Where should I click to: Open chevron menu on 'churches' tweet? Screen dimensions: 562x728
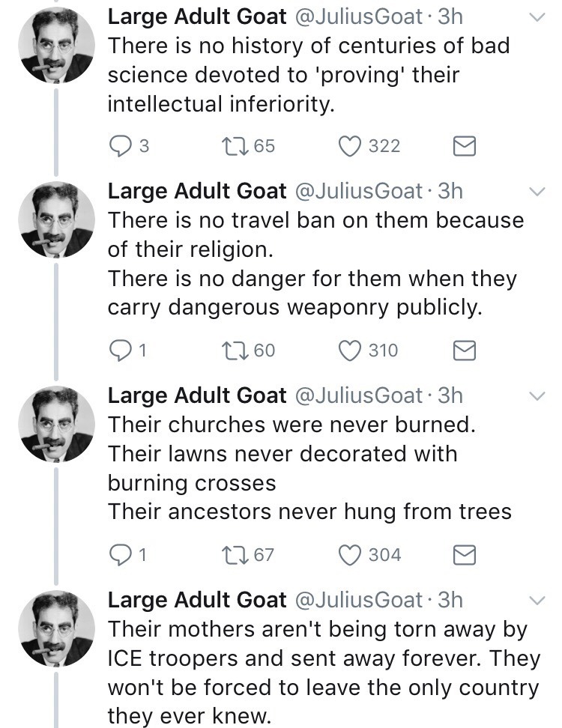coord(537,395)
